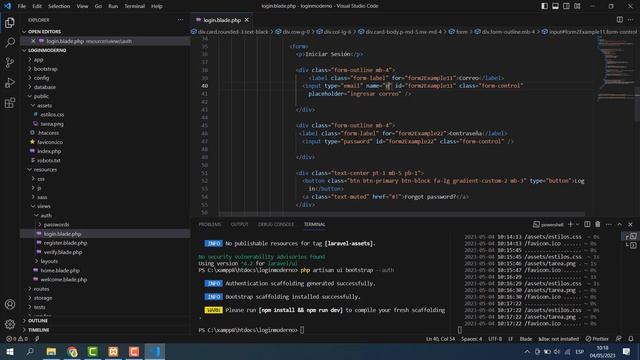The height and width of the screenshot is (360, 640).
Task: Toggle the bottom panel layout icon
Action: [x=556, y=6]
